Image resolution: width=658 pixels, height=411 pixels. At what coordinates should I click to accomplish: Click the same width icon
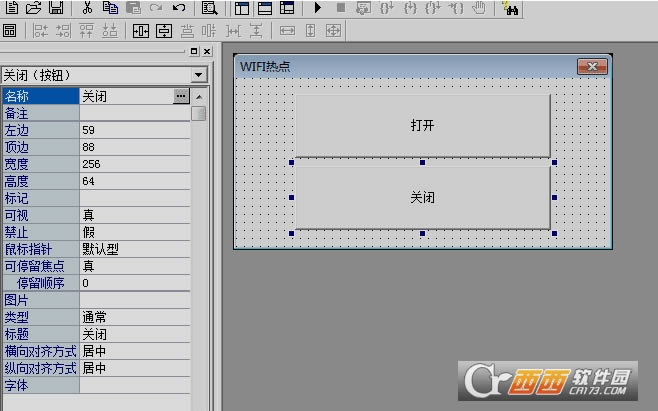tap(287, 31)
